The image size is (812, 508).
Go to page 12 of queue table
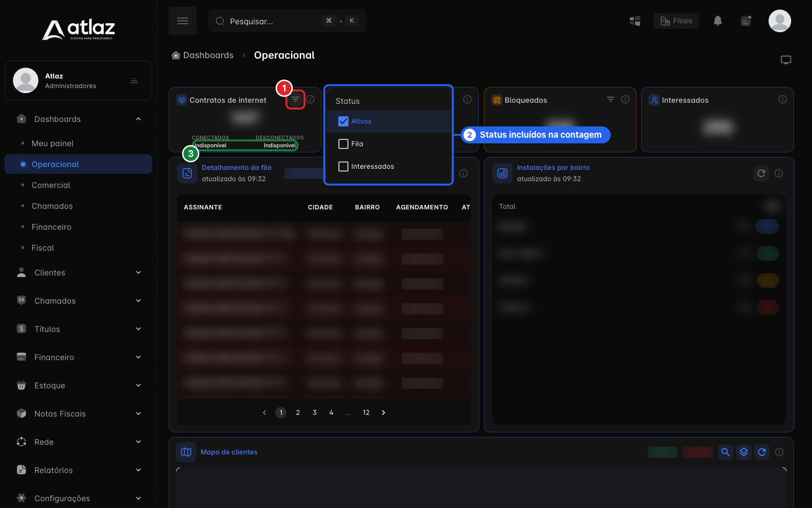pos(366,413)
